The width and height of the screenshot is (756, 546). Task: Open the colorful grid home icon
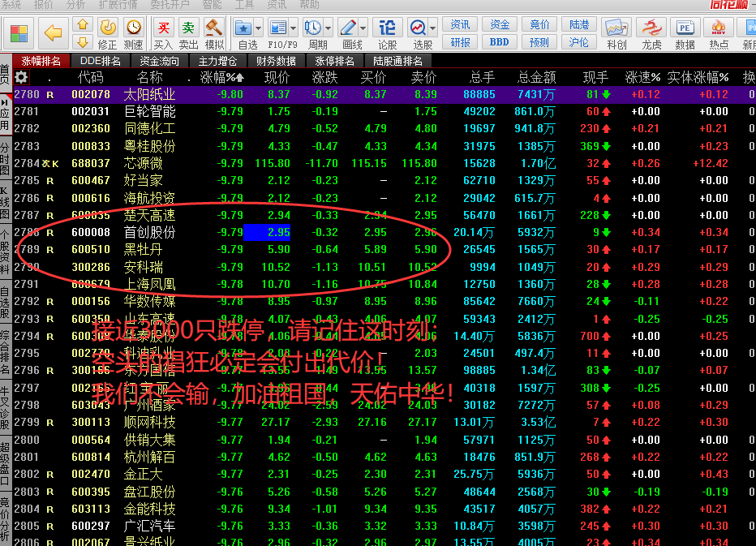click(19, 33)
